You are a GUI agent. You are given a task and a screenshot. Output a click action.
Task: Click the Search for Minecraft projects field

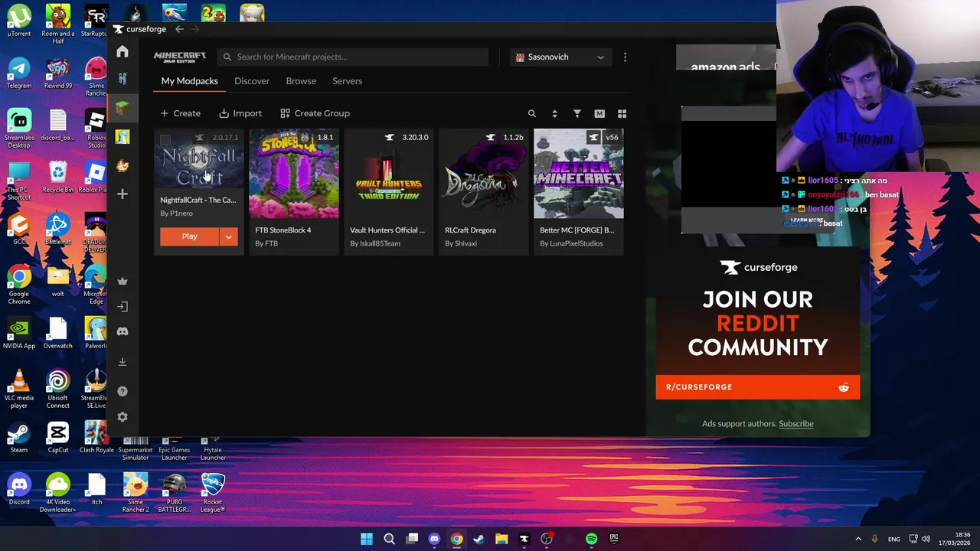pyautogui.click(x=353, y=57)
